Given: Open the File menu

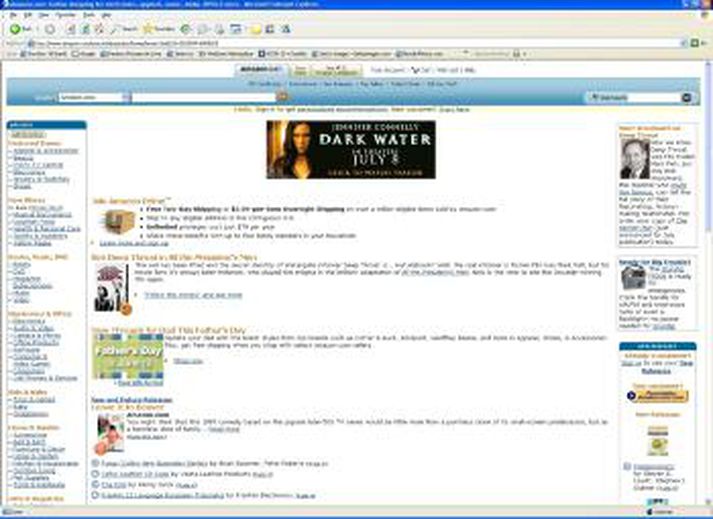Looking at the screenshot, I should tap(13, 15).
